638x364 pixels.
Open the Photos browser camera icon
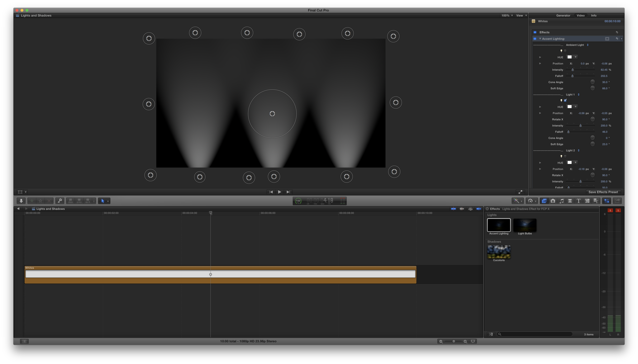tap(553, 201)
